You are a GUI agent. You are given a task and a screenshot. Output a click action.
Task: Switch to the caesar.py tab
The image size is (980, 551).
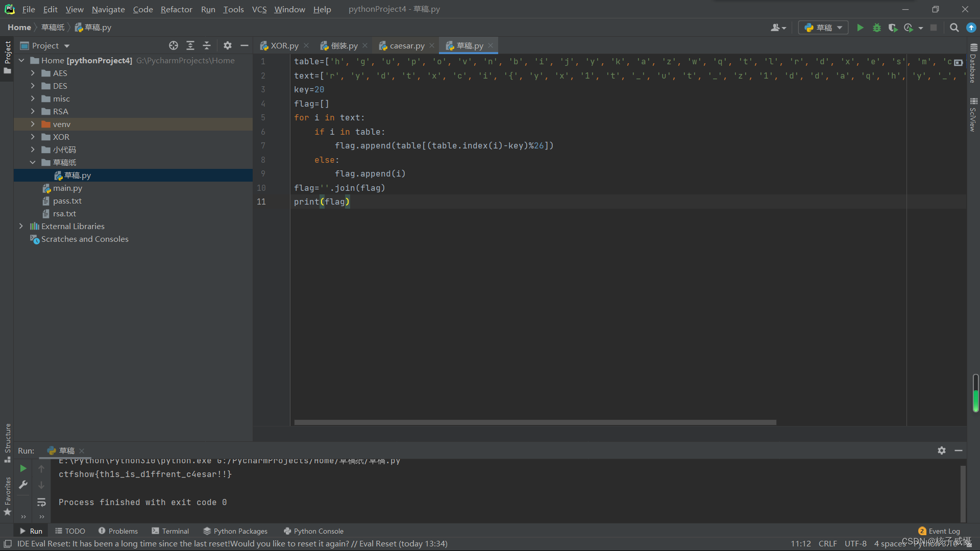pos(406,45)
